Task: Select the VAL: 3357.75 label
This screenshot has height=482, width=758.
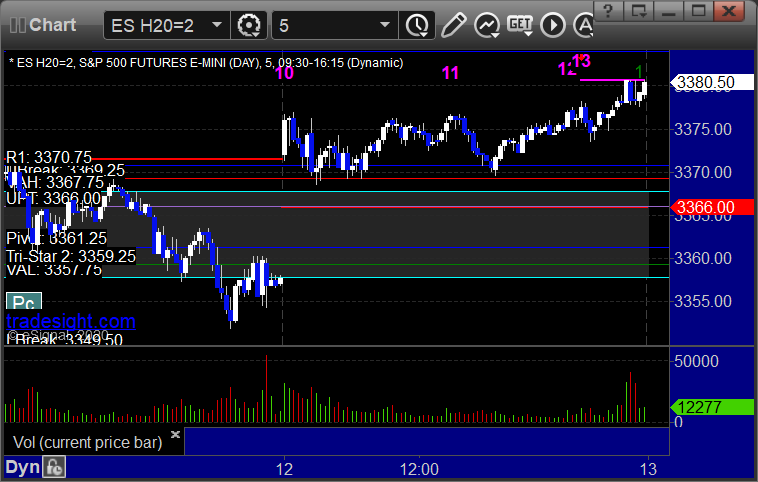Action: (54, 269)
